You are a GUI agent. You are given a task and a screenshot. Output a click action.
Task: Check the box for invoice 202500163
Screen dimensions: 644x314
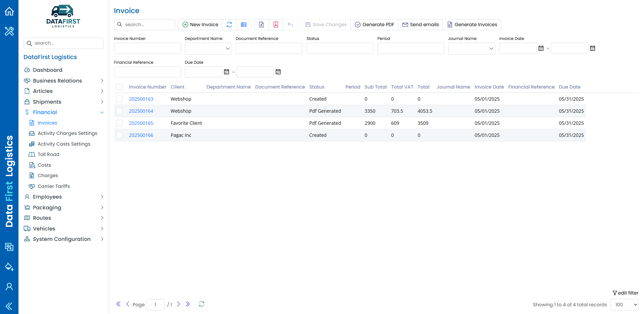click(x=119, y=99)
